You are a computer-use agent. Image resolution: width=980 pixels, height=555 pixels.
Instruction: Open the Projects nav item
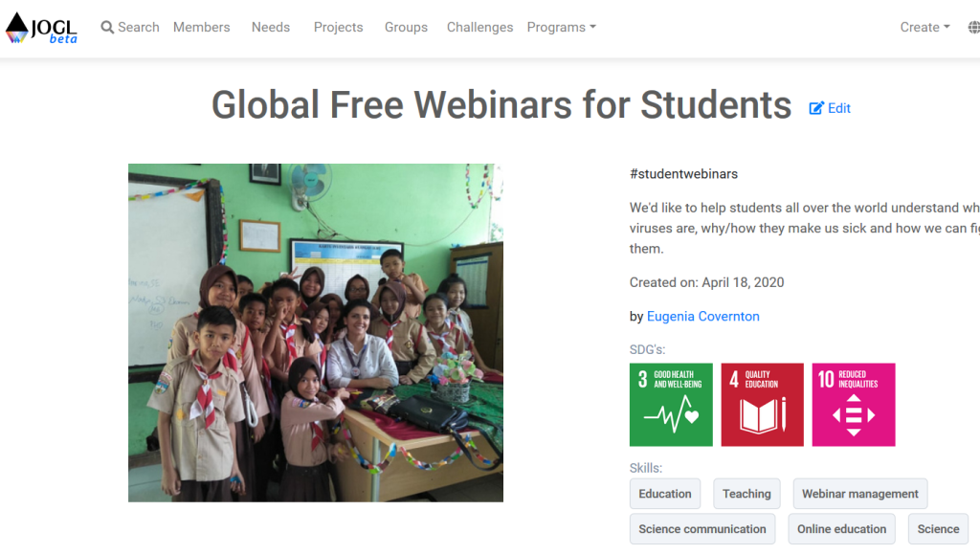pyautogui.click(x=338, y=28)
